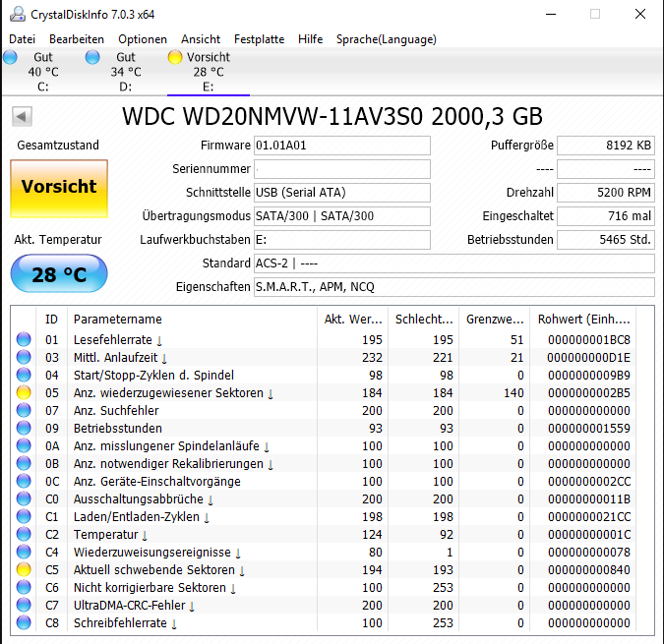Click the Betriebsstunden value 5465 Std.
664x644 pixels.
tap(606, 240)
